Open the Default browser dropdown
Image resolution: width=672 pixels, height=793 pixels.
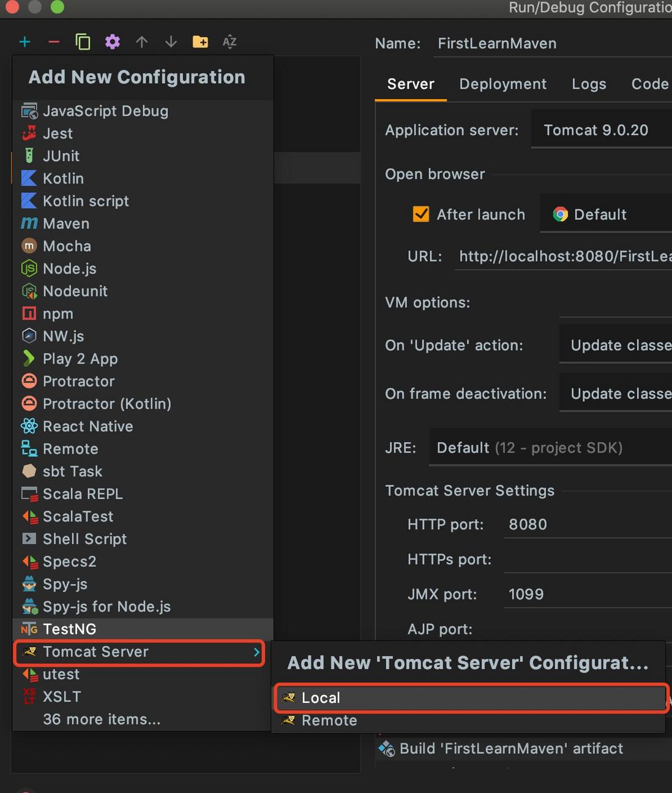[606, 214]
